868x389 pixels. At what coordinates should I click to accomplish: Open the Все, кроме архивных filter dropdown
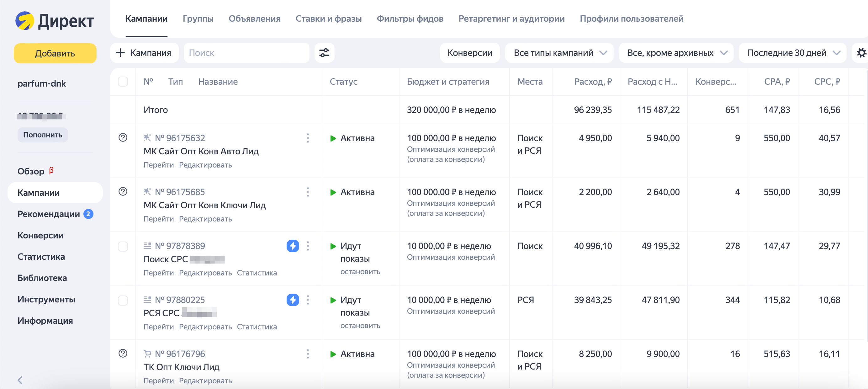coord(676,53)
